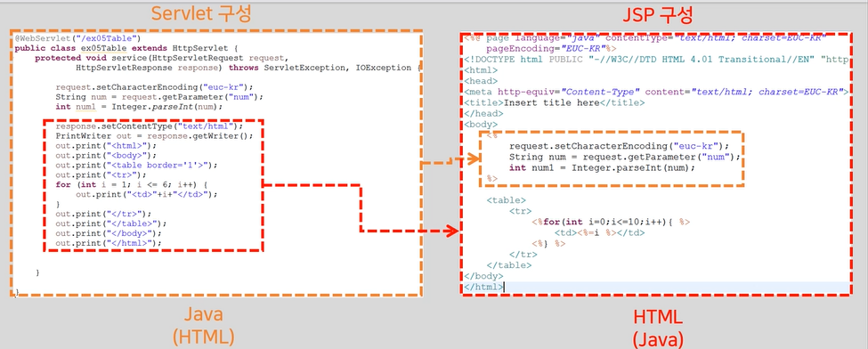868x349 pixels.
Task: Click the orange "(HTML)" caption in parentheses
Action: coord(203,337)
